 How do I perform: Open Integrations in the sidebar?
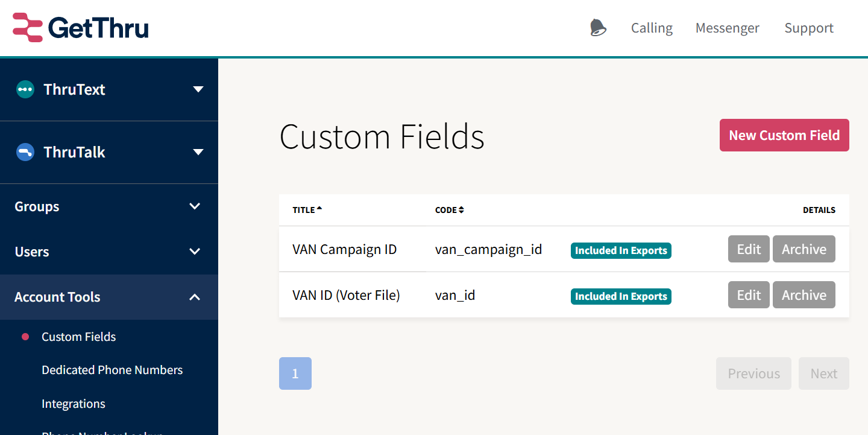click(x=74, y=404)
